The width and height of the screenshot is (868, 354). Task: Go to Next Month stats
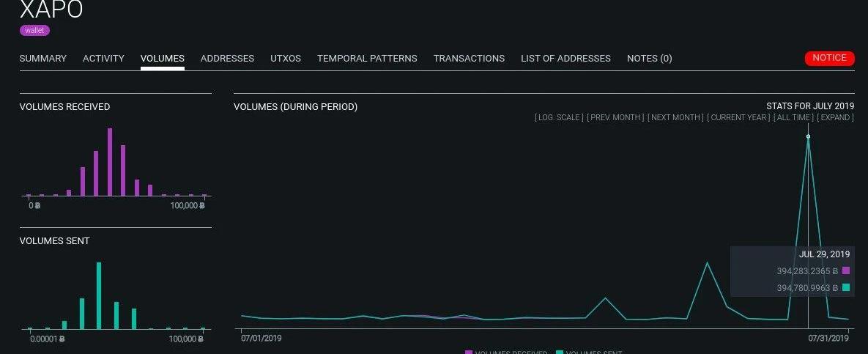tap(675, 117)
